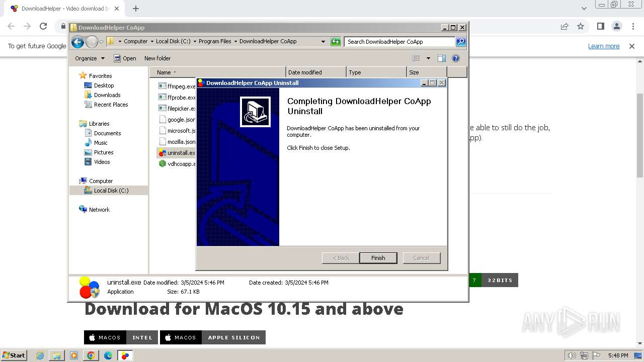Screen dimensions: 644x362
Task: Click the ffmpeg.exe file icon
Action: pos(163,86)
